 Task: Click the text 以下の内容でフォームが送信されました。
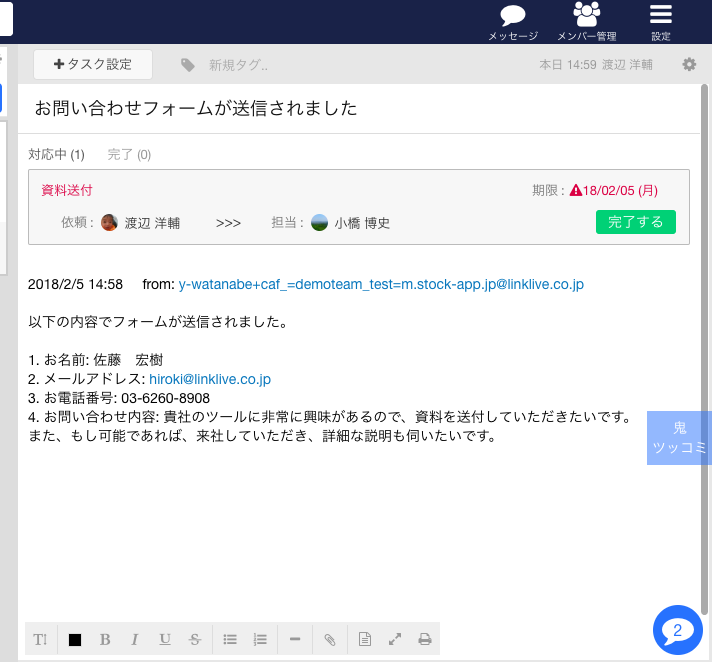[158, 322]
